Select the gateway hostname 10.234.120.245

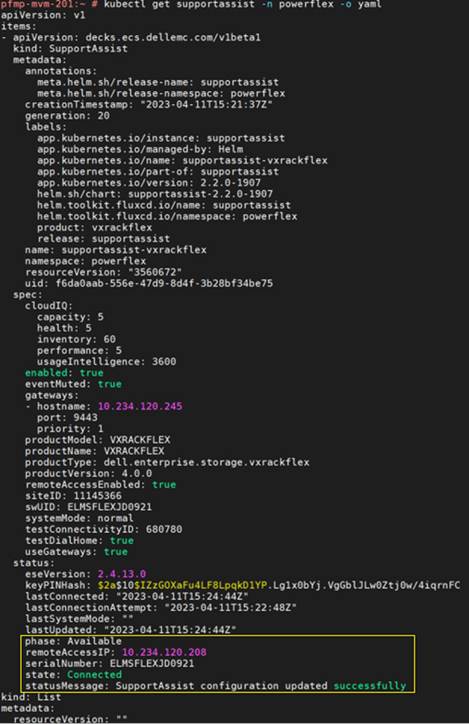point(140,406)
